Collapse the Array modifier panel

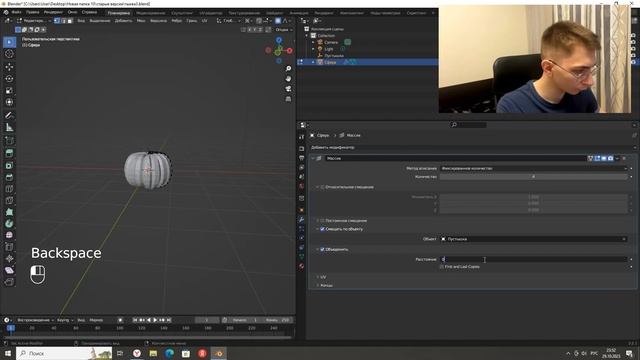[x=313, y=158]
